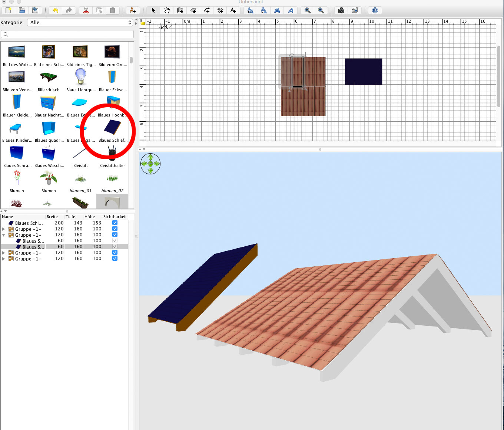This screenshot has height=430, width=504.
Task: Toggle visibility of top Blaues Schi... row
Action: (x=115, y=223)
